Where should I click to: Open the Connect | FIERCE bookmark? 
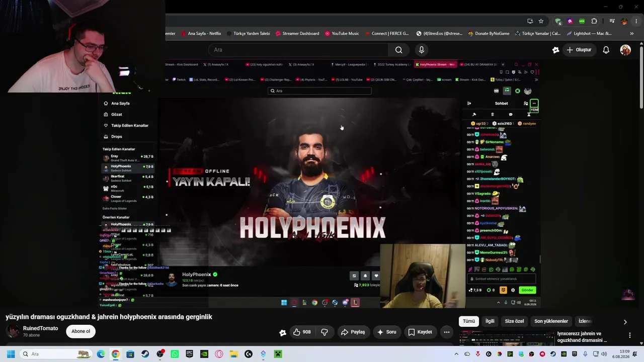click(x=387, y=34)
